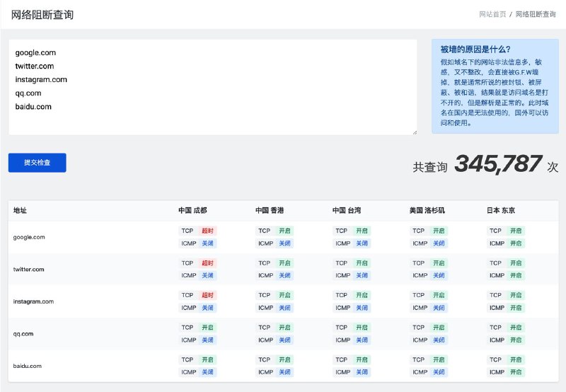
Task: Select the twitter.com line in textarea
Action: pos(34,66)
